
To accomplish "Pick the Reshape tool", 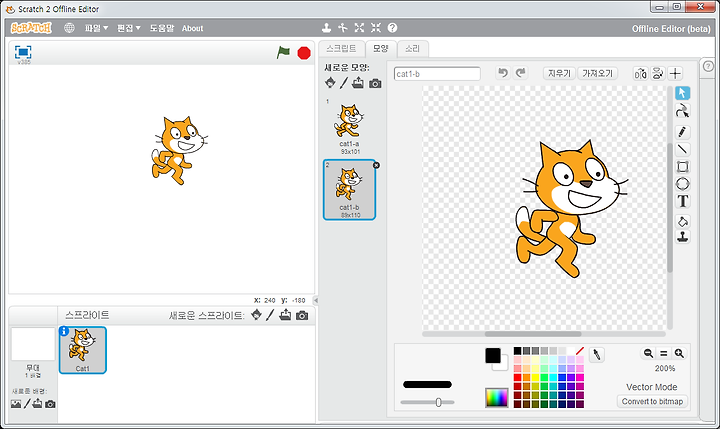I will coord(682,111).
